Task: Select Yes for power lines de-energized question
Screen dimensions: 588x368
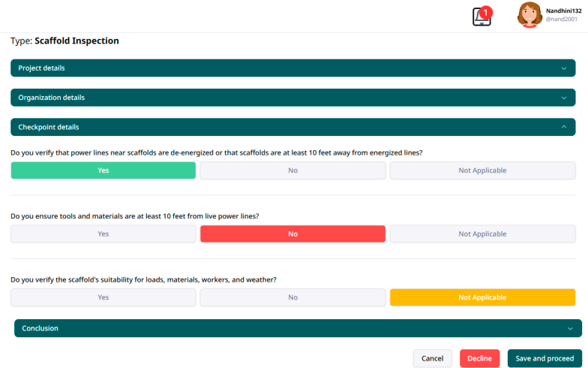Action: click(x=103, y=170)
